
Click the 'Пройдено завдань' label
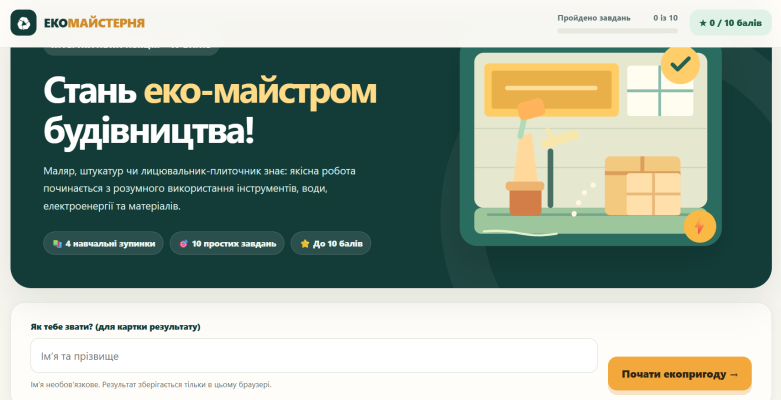594,18
